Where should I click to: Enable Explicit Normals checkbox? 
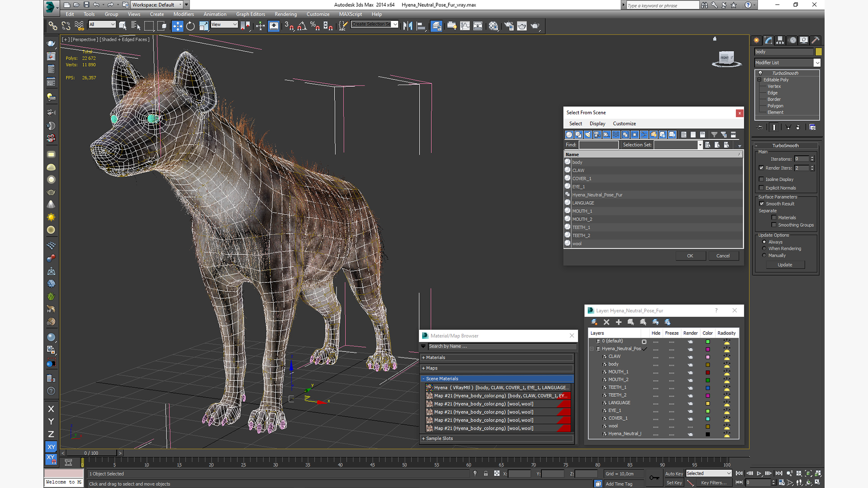762,188
